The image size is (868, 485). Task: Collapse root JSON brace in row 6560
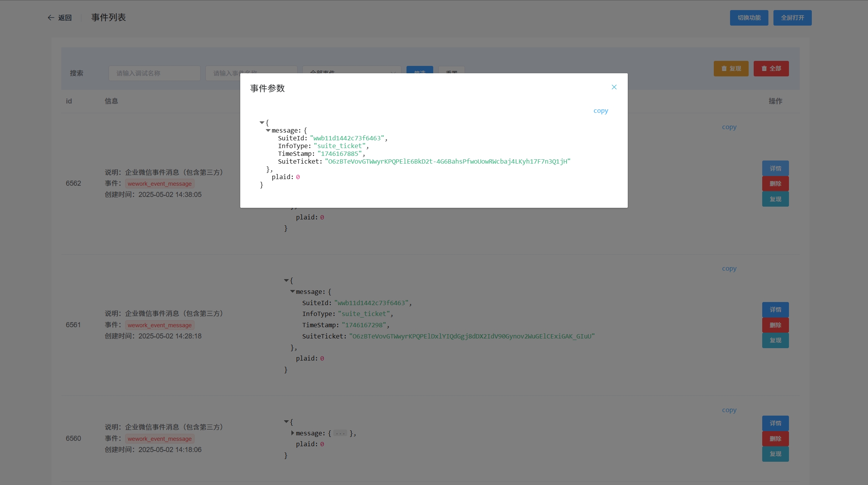click(286, 422)
